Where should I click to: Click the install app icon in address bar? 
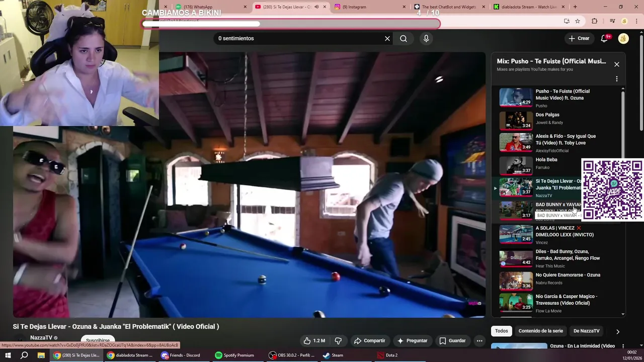(x=567, y=21)
